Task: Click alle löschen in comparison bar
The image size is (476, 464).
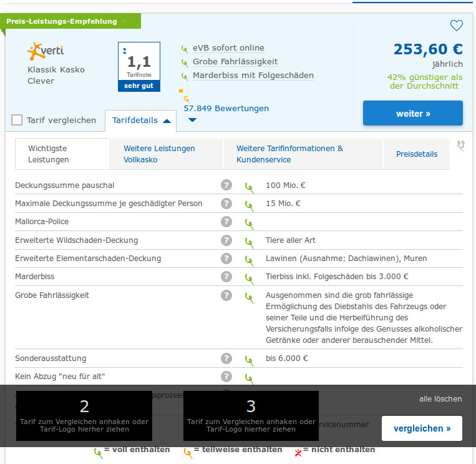Action: coord(440,399)
